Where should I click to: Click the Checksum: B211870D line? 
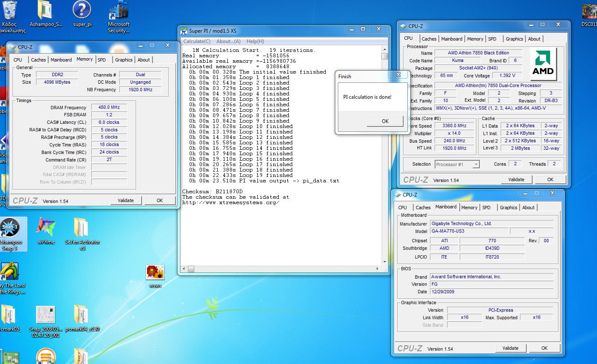(x=212, y=192)
